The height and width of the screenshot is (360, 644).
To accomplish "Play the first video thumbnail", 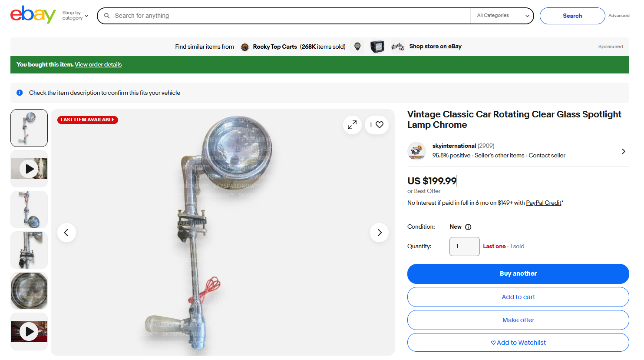I will click(x=29, y=169).
